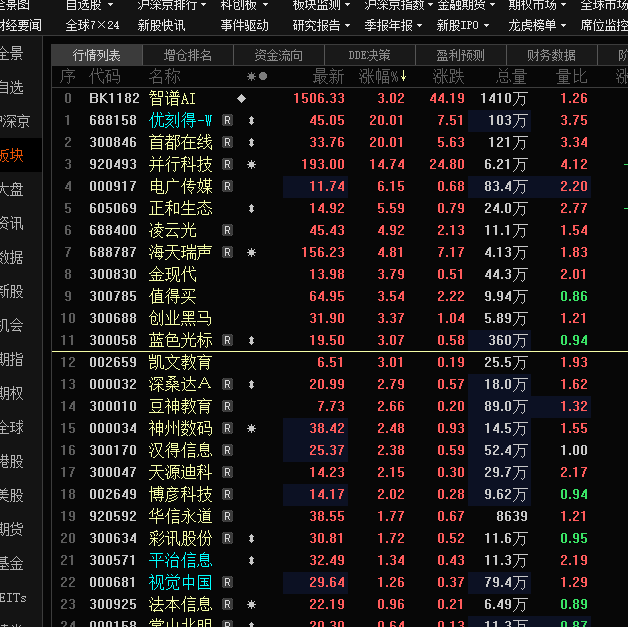The height and width of the screenshot is (627, 628).
Task: Click the R badge on 海天瑞声 row
Action: tap(227, 253)
